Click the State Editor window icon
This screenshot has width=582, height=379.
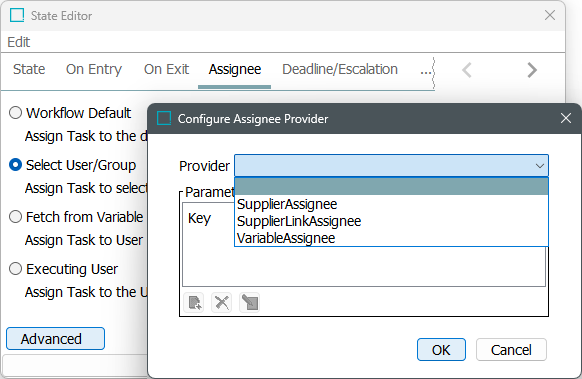(17, 16)
